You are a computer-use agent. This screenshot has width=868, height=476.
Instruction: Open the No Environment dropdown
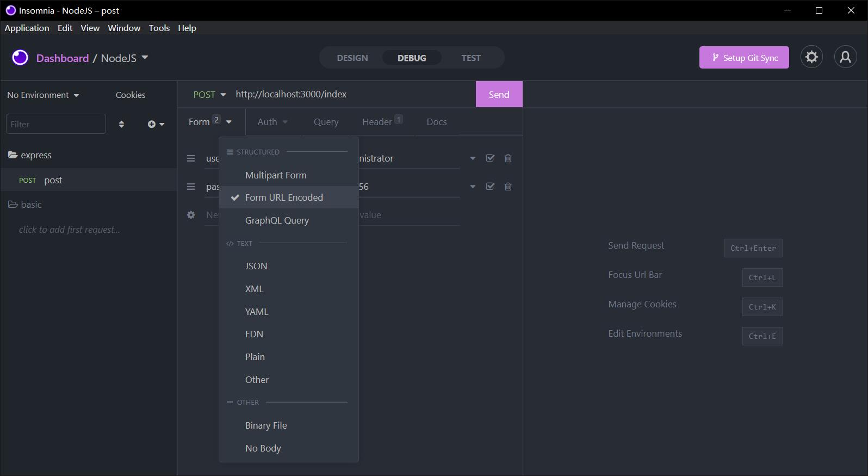pos(43,95)
